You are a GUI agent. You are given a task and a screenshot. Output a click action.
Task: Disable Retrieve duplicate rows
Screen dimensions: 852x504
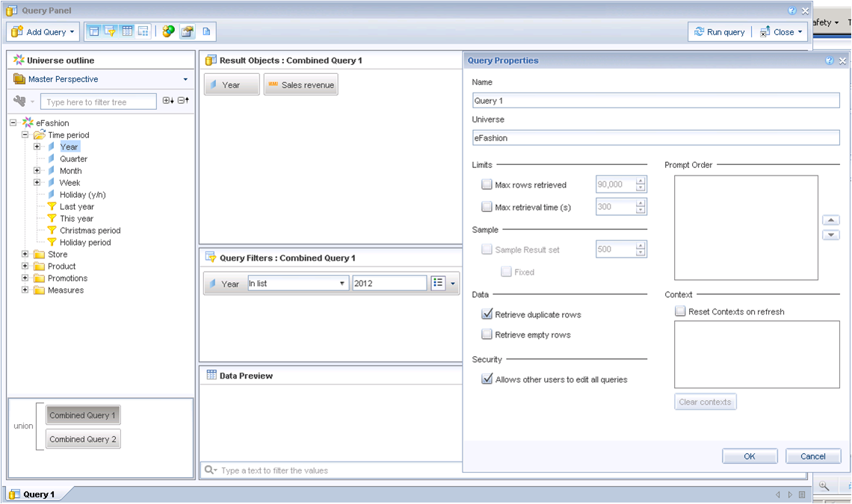coord(487,314)
